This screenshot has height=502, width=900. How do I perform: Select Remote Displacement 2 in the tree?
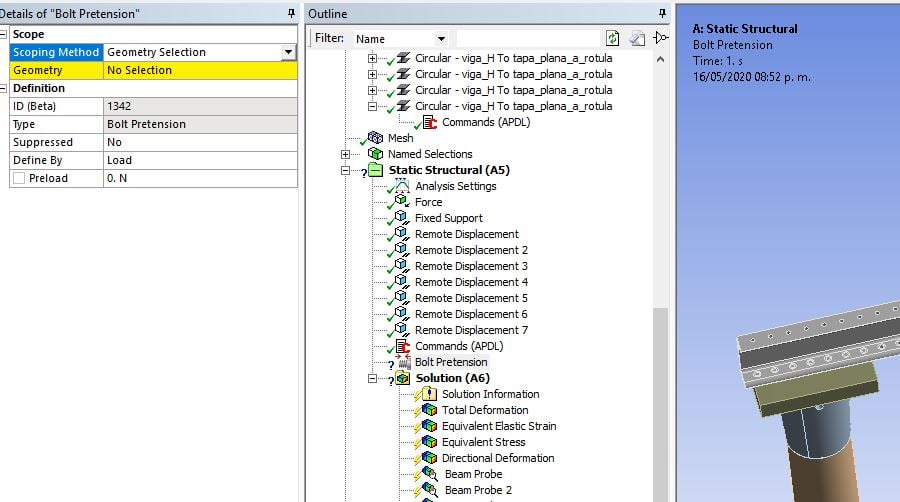click(x=471, y=250)
